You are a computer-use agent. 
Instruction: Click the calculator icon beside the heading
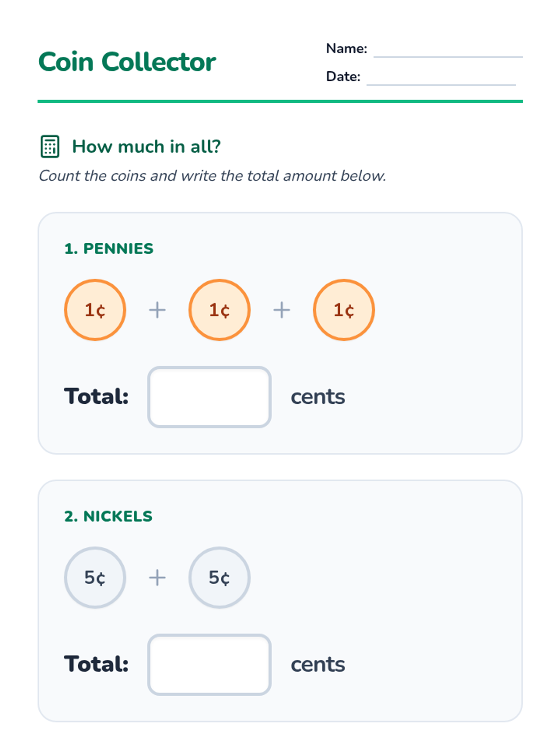(50, 147)
